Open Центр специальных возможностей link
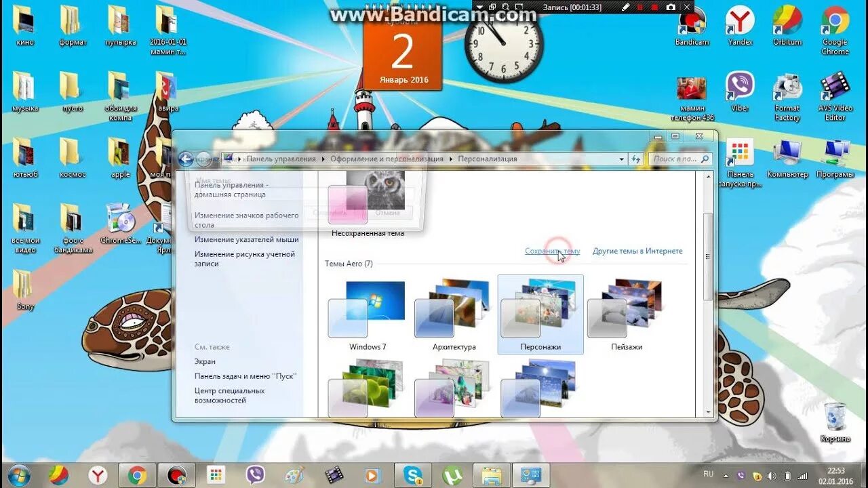The width and height of the screenshot is (868, 488). pyautogui.click(x=230, y=395)
